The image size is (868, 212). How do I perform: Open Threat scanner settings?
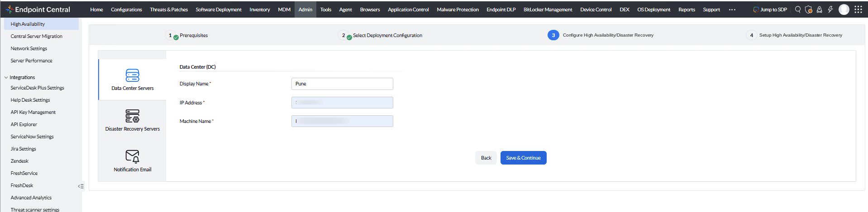35,209
